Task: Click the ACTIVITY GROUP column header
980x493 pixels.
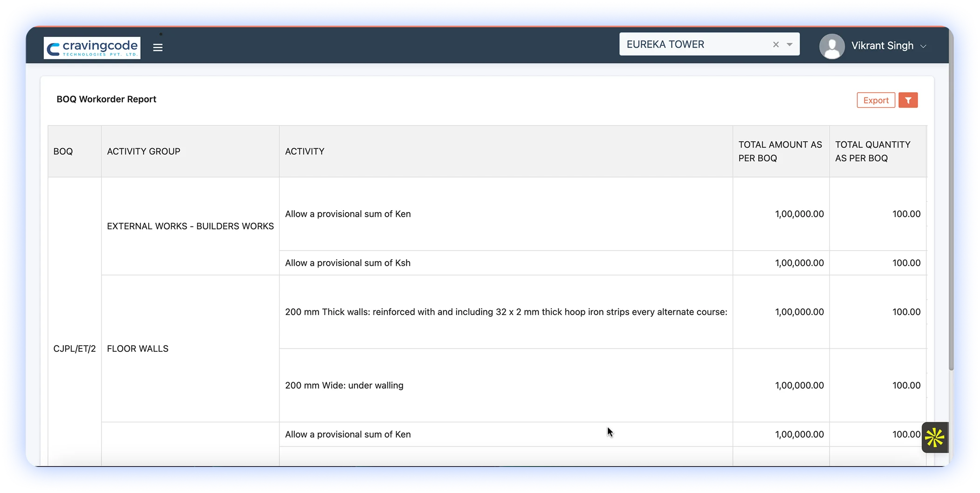Action: (190, 151)
